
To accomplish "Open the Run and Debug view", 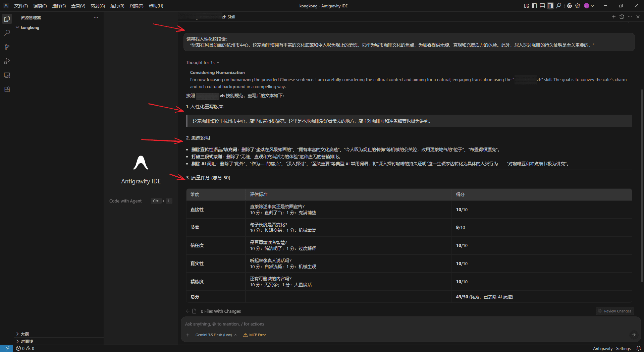I will pyautogui.click(x=7, y=61).
